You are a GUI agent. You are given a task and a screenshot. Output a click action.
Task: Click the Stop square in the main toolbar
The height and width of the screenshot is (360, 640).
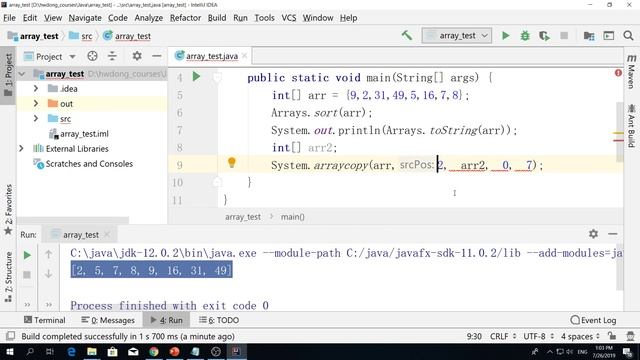point(564,36)
